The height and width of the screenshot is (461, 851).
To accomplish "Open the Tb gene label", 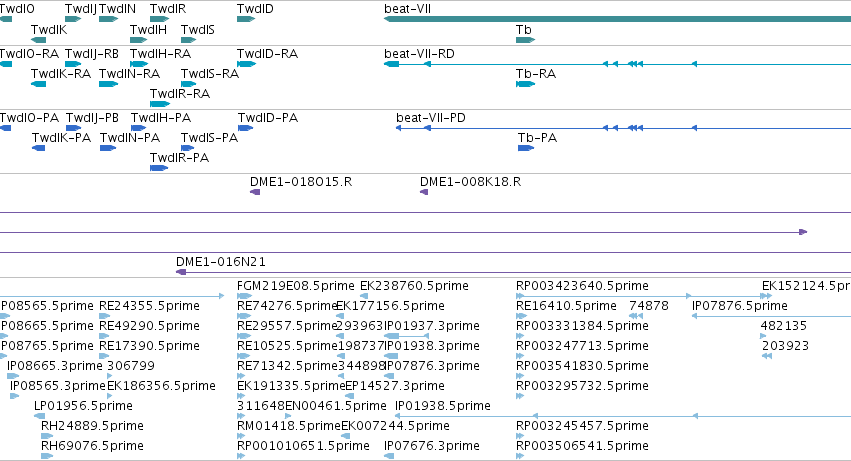I will [x=524, y=30].
